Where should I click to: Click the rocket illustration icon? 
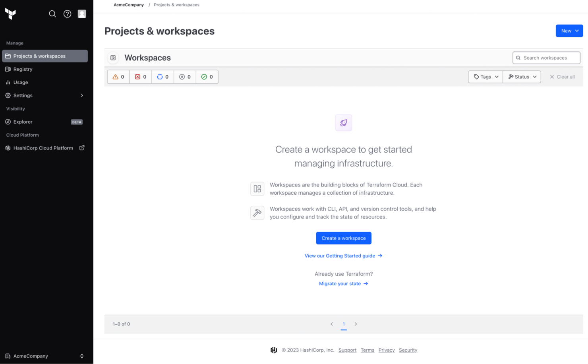click(344, 123)
